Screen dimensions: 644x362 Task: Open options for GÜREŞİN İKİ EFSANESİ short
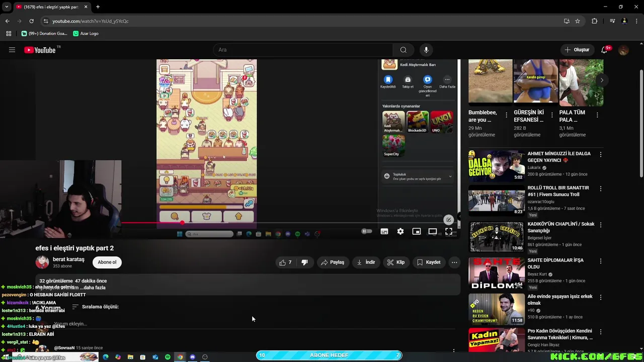pos(552,115)
